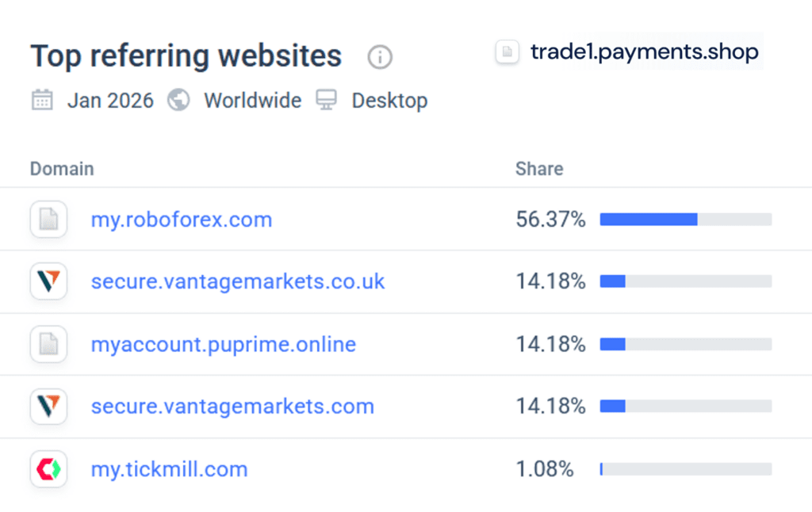
Task: Click the page favicon beside myaccount.puprime.online
Action: tap(48, 344)
